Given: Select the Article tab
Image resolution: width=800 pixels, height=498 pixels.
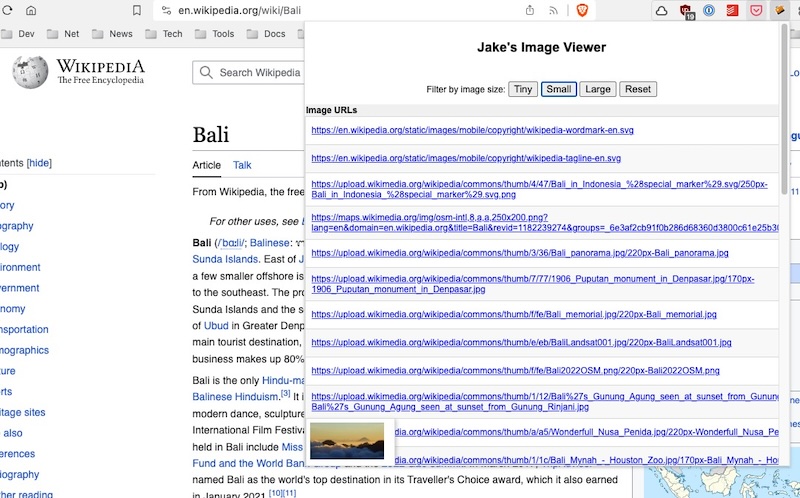Looking at the screenshot, I should [x=207, y=165].
